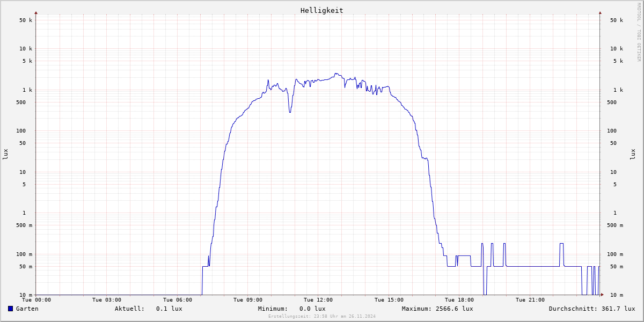Select the Maximum: 2566.6 lux value
The image size is (644, 322).
click(437, 309)
